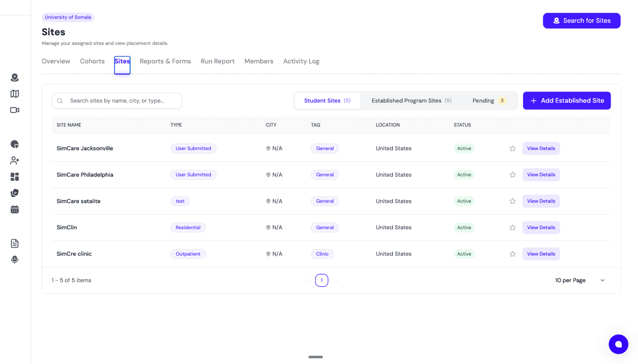Open the video camera sidebar icon
This screenshot has width=638, height=364.
(15, 110)
